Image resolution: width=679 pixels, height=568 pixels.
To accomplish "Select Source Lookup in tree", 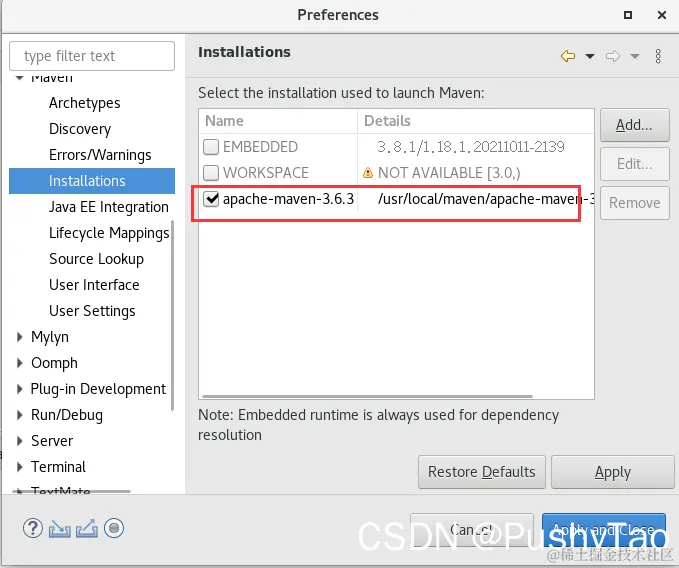I will (96, 259).
